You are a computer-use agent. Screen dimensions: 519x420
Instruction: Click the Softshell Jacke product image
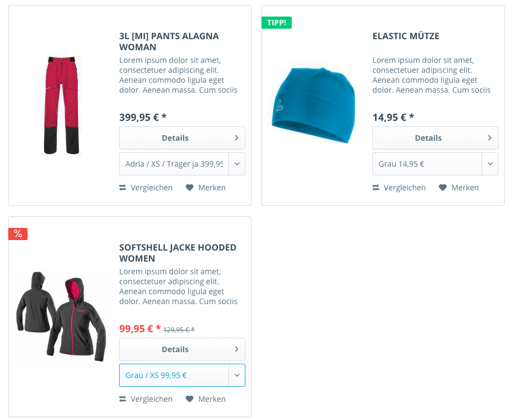[x=62, y=316]
